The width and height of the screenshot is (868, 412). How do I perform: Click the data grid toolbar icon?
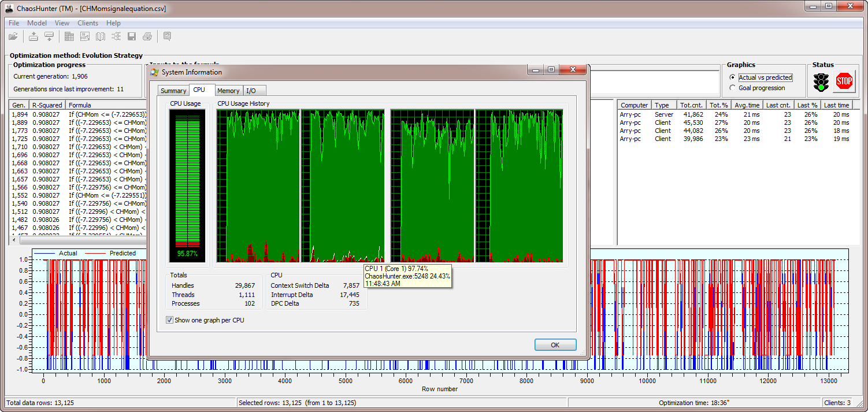69,37
